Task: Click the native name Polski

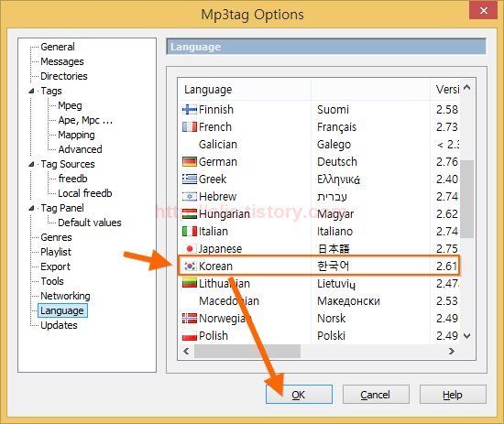Action: (x=331, y=336)
